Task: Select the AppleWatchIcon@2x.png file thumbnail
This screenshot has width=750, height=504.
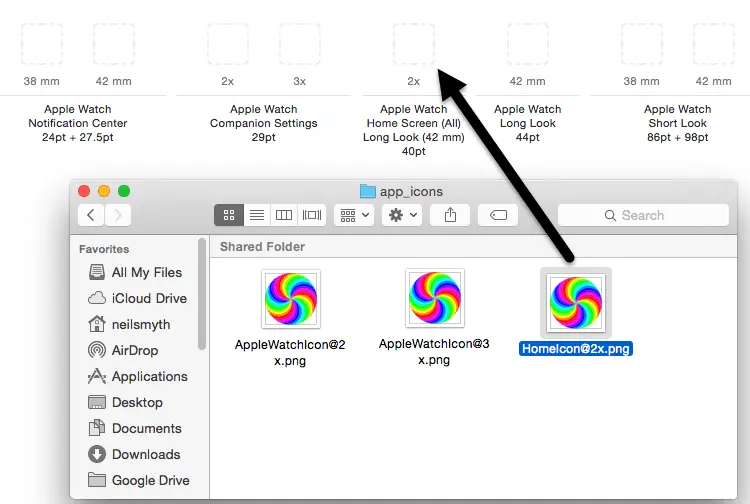Action: tap(291, 298)
